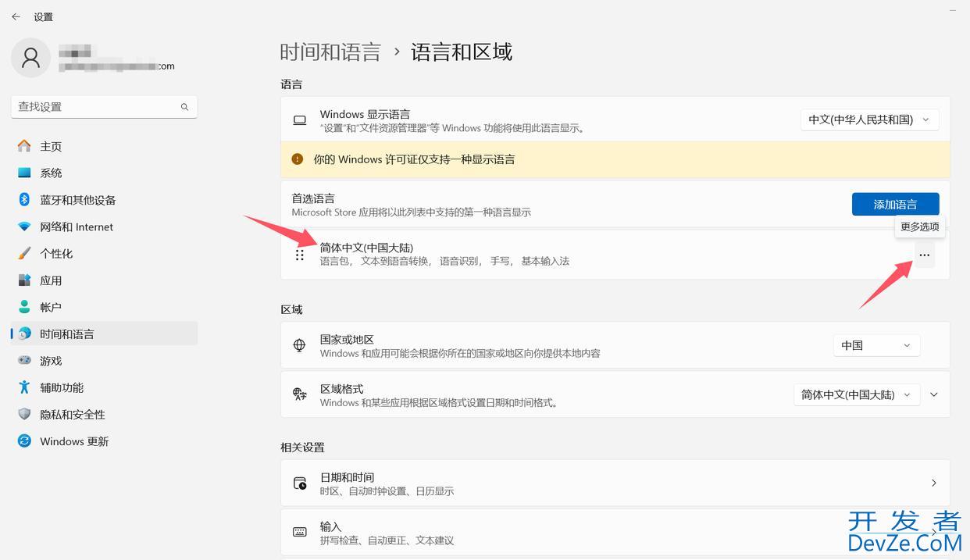970x560 pixels.
Task: Click the Wi-Fi icon for 网络和 Internet
Action: click(24, 226)
